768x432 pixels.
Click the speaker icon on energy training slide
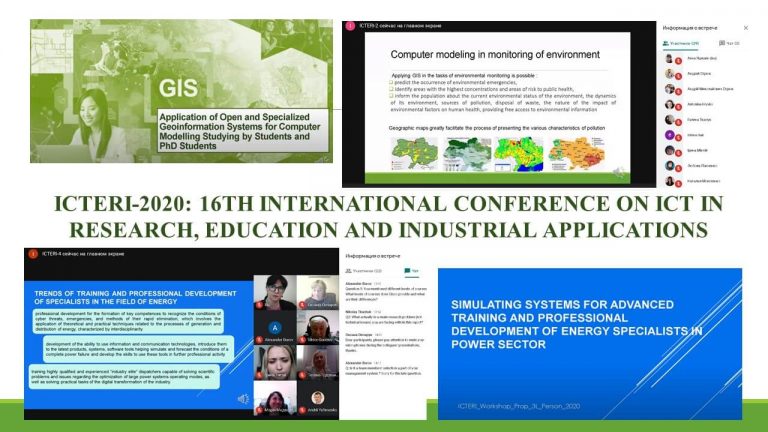click(x=243, y=399)
